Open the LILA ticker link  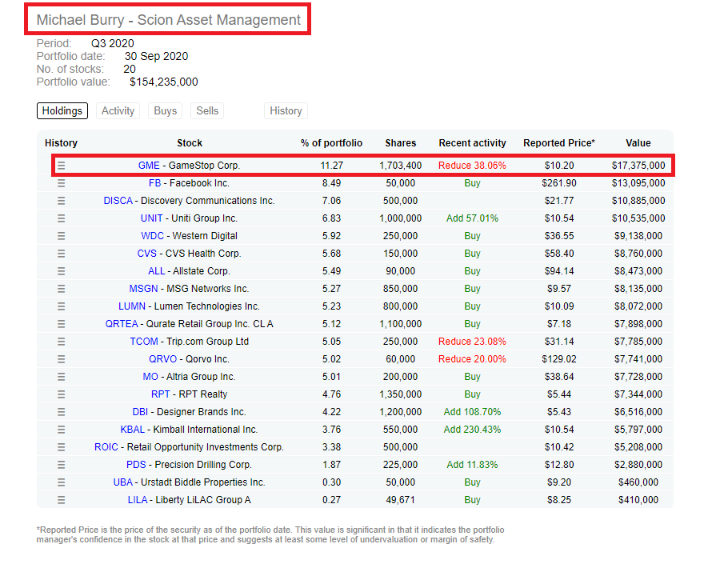pos(138,501)
